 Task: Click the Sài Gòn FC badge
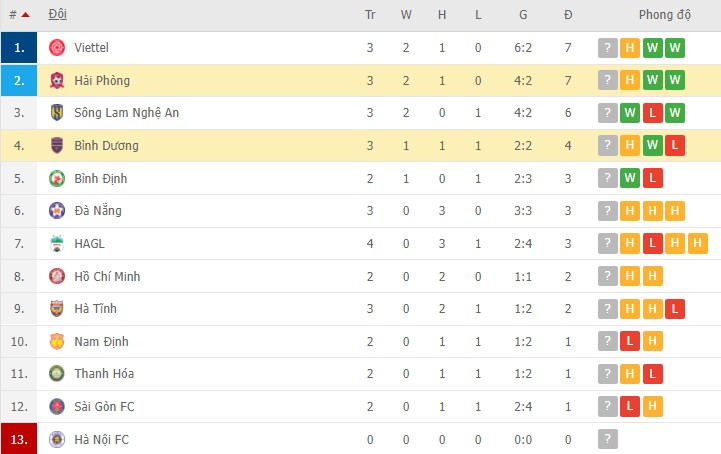tap(57, 406)
